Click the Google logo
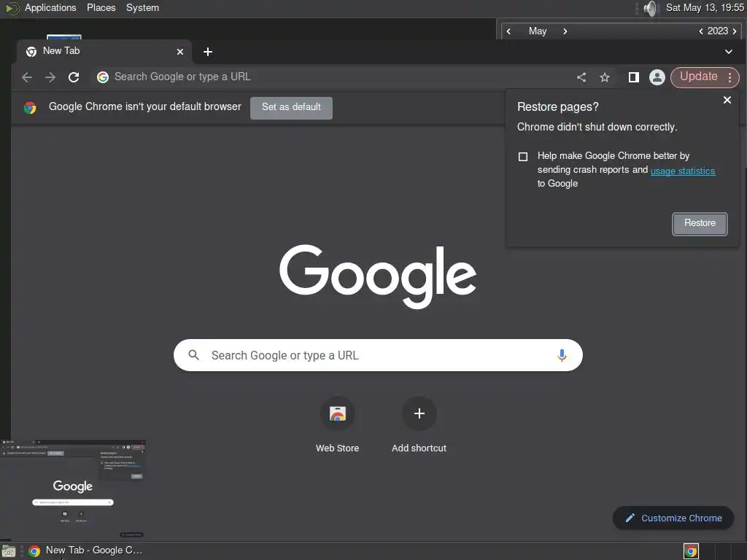Screen dimensions: 747x560 click(x=378, y=276)
